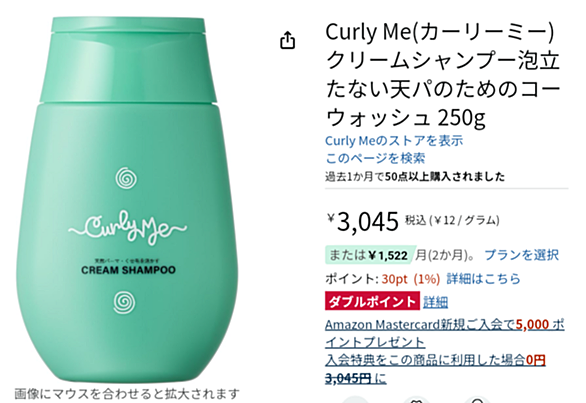586x403 pixels.
Task: Open the Curly Meのストアを表示 store link
Action: [x=394, y=141]
